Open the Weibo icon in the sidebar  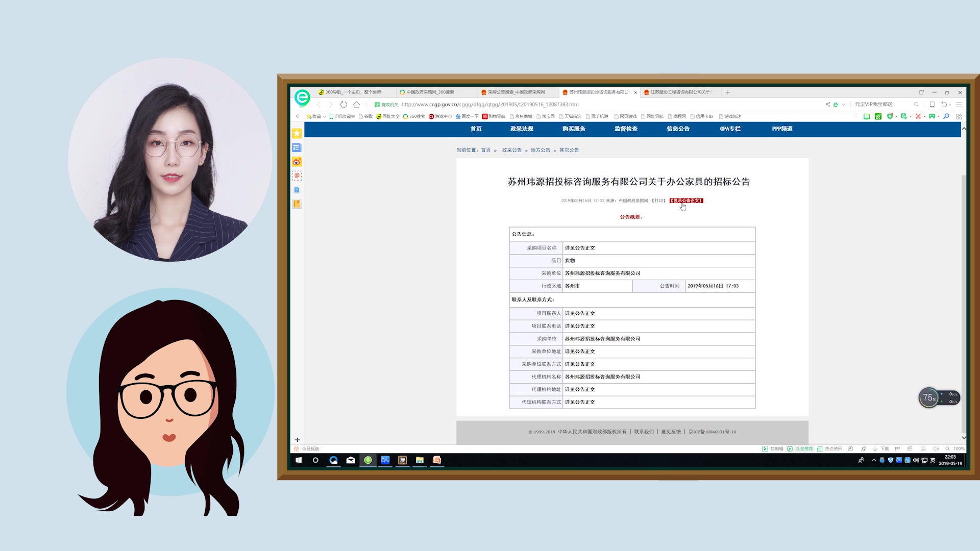[297, 162]
